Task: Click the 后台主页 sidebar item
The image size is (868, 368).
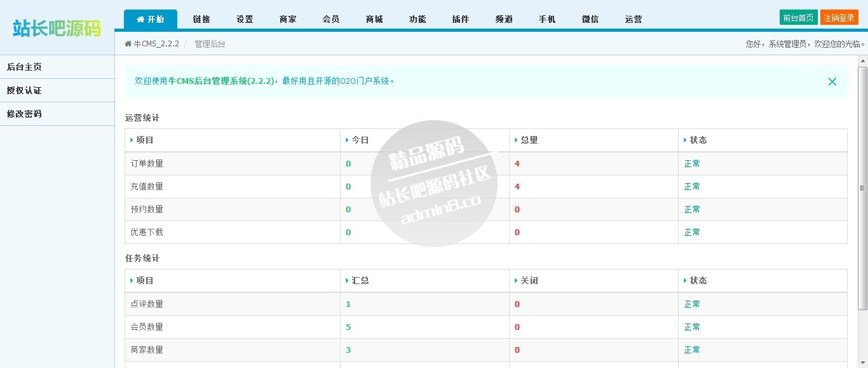Action: [x=24, y=66]
